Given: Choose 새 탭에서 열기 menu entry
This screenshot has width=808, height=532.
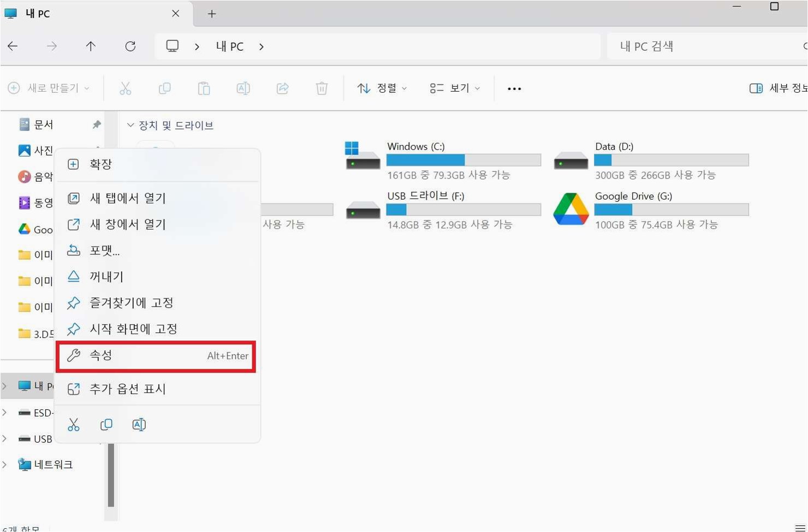Looking at the screenshot, I should pos(157,198).
